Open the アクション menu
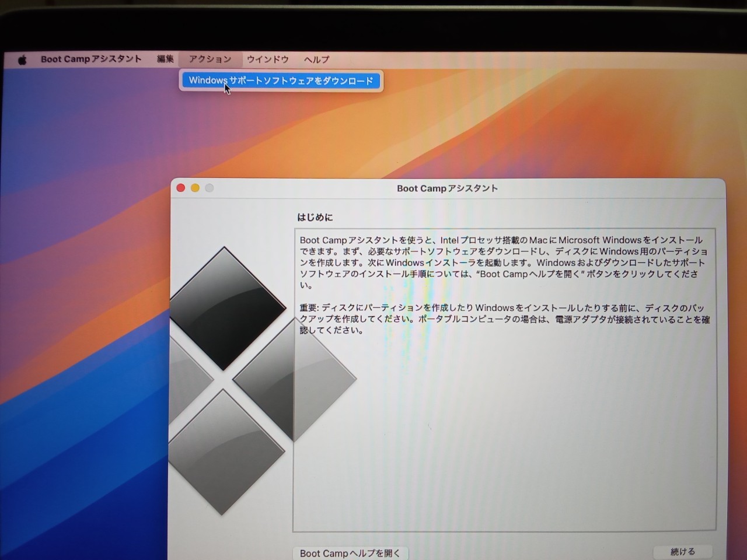 (x=210, y=59)
